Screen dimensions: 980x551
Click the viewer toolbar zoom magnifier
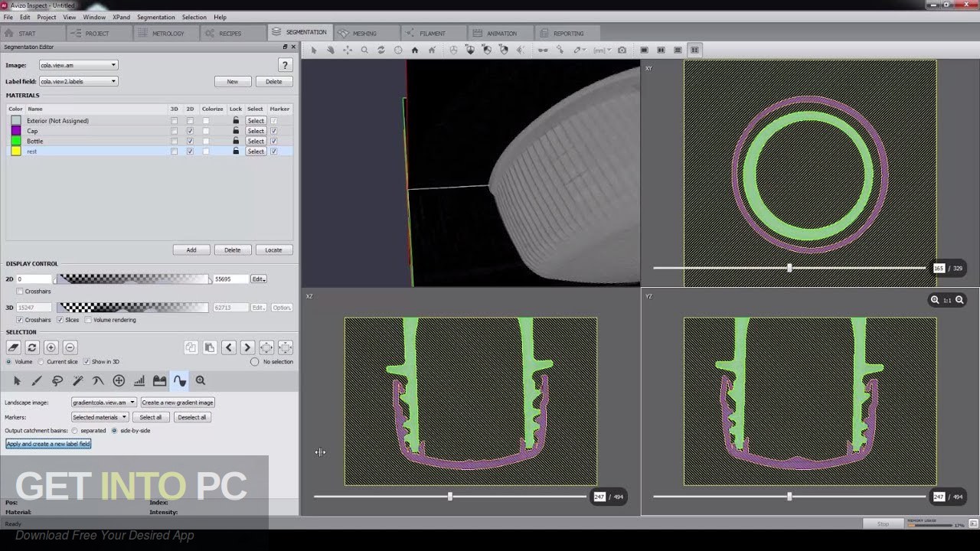coord(364,50)
